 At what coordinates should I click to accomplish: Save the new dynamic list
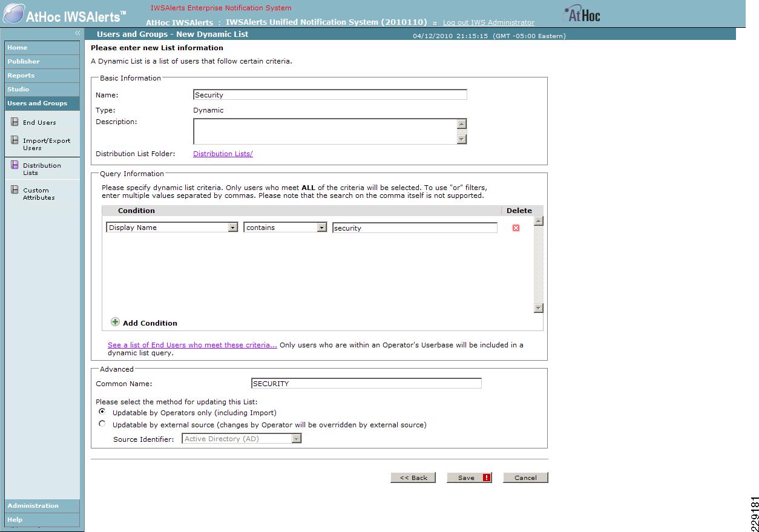pyautogui.click(x=469, y=478)
